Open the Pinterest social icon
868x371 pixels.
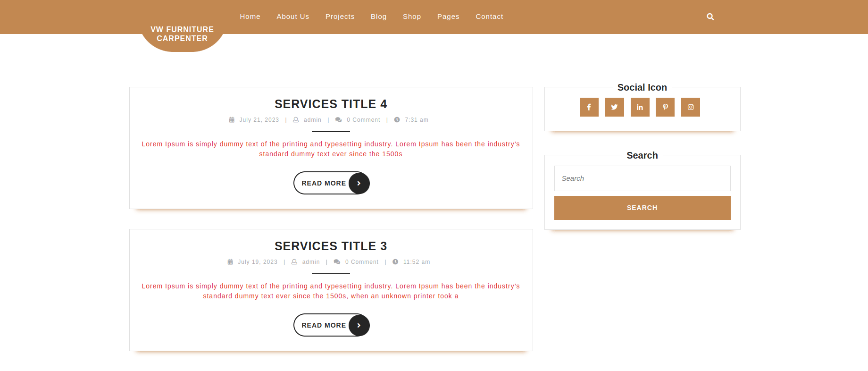click(665, 107)
